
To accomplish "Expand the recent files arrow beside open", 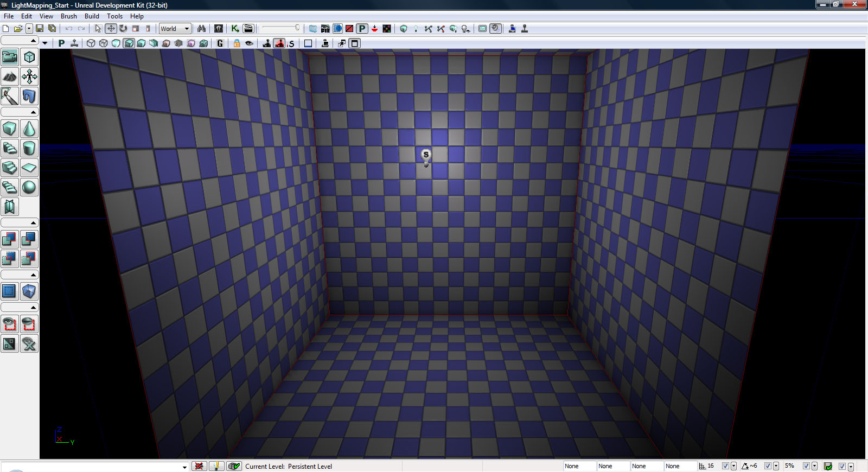I will (29, 29).
